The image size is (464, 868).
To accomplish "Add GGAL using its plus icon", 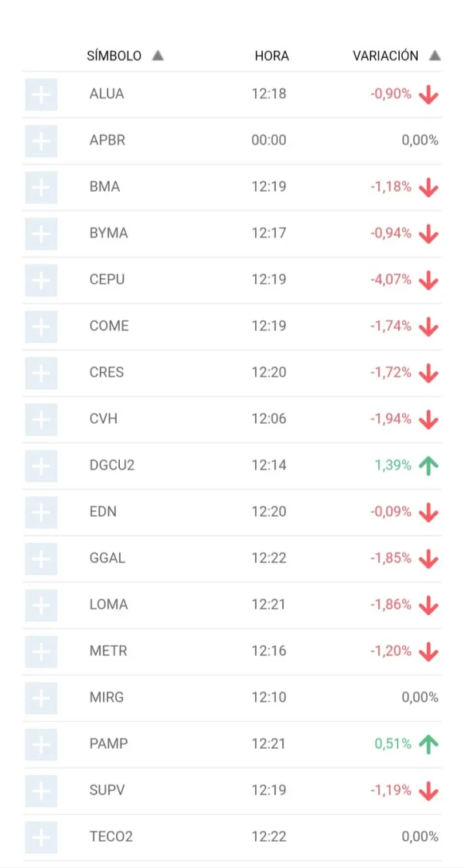I will 41,559.
